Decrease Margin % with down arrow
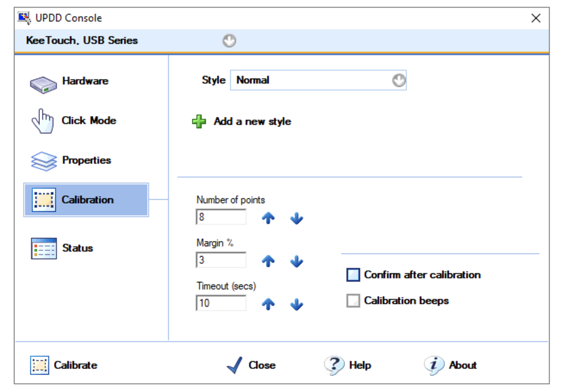The image size is (561, 392). (x=296, y=261)
